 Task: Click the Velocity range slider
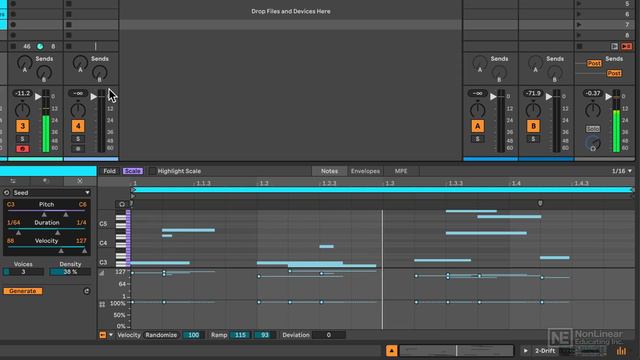47,247
